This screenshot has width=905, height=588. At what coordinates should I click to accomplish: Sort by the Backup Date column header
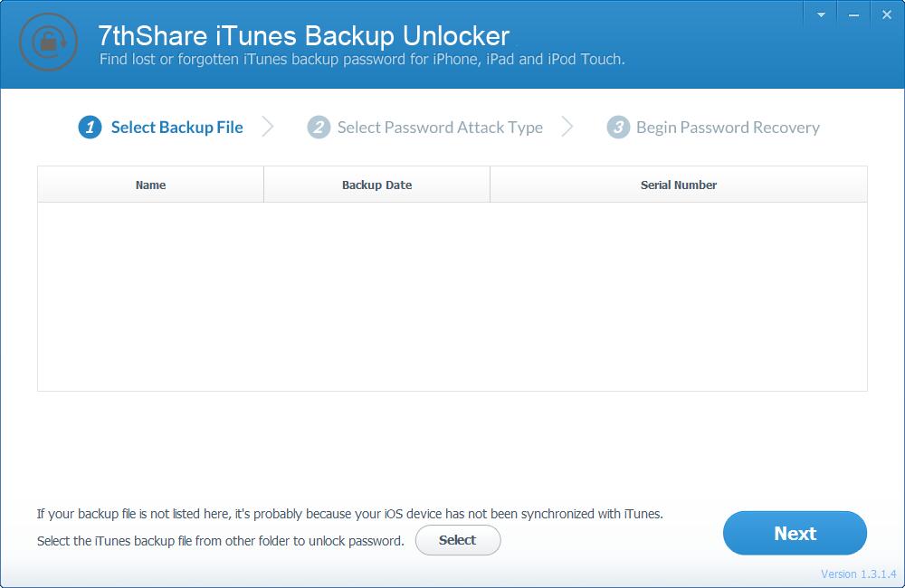(x=376, y=185)
